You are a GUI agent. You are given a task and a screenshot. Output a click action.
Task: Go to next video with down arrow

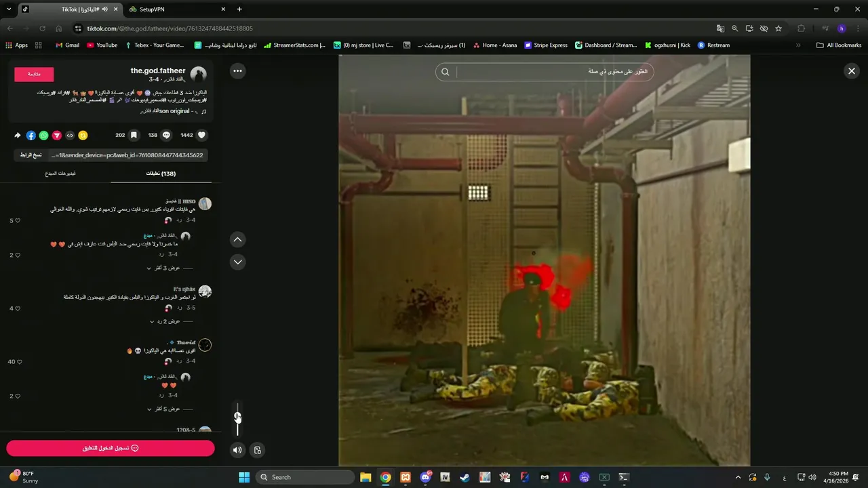(237, 262)
